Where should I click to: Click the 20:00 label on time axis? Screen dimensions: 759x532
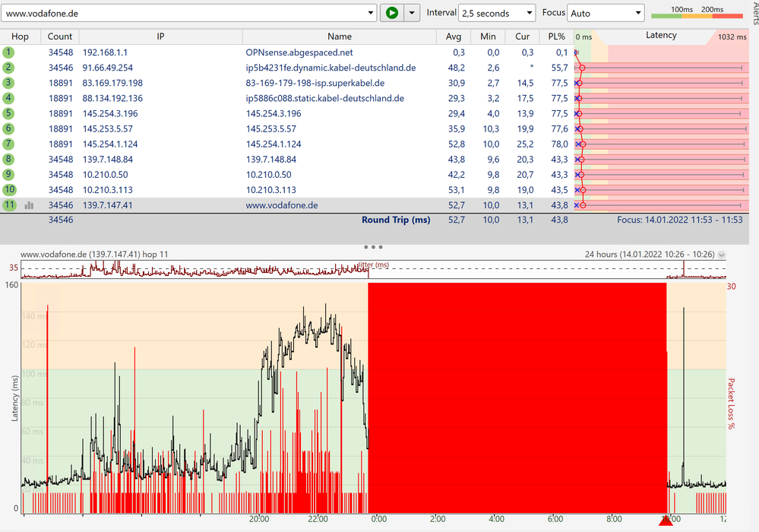(x=259, y=519)
